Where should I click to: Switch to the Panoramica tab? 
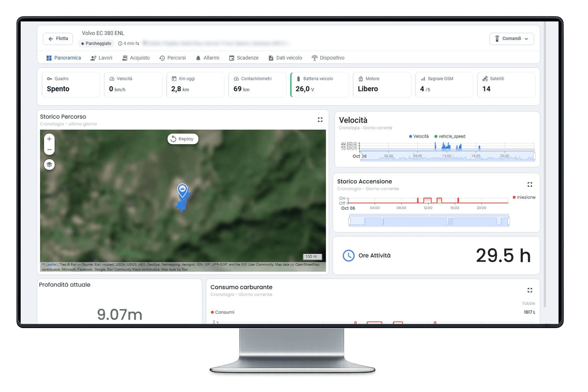pyautogui.click(x=64, y=58)
